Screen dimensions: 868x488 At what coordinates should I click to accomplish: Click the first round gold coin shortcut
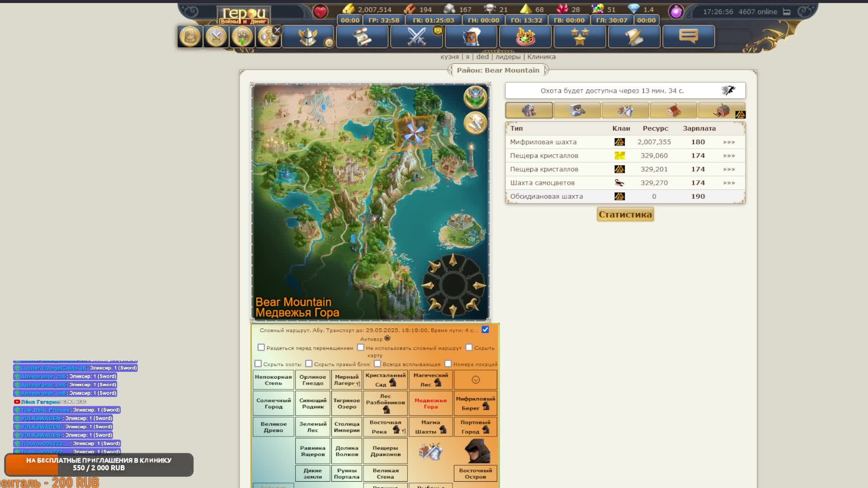click(x=190, y=37)
